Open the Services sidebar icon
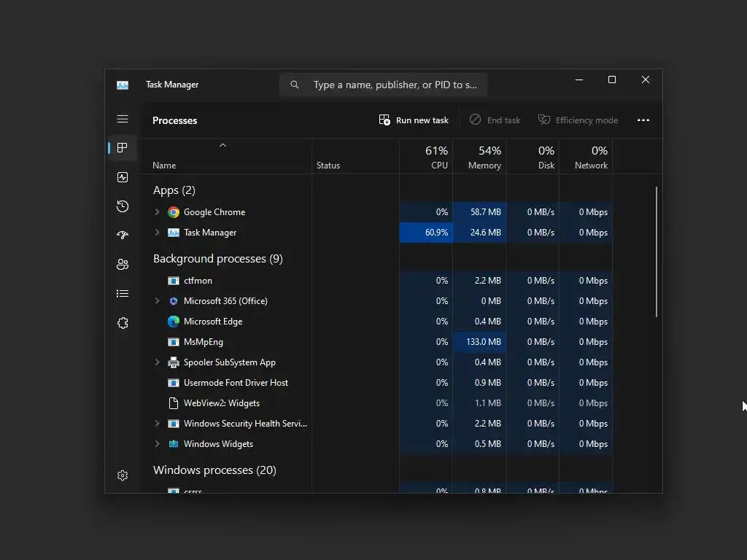 [123, 323]
